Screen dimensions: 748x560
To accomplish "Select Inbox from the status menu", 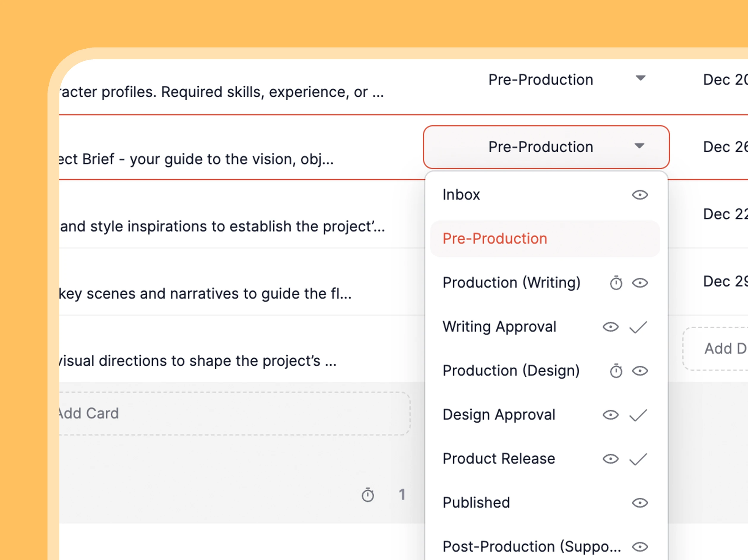I will 461,195.
